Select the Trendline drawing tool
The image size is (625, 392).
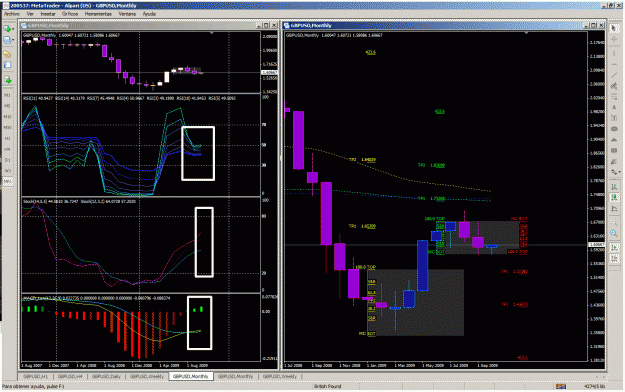[x=614, y=75]
